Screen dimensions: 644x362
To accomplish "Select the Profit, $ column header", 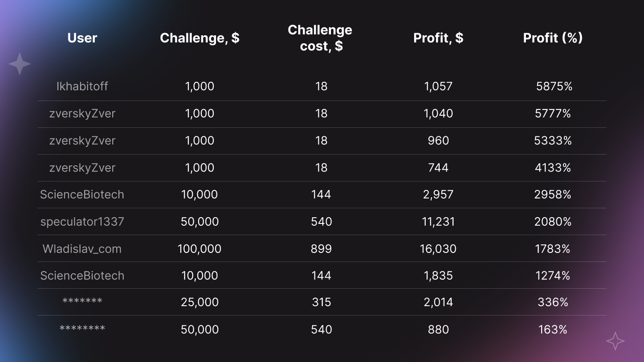I will coord(438,38).
